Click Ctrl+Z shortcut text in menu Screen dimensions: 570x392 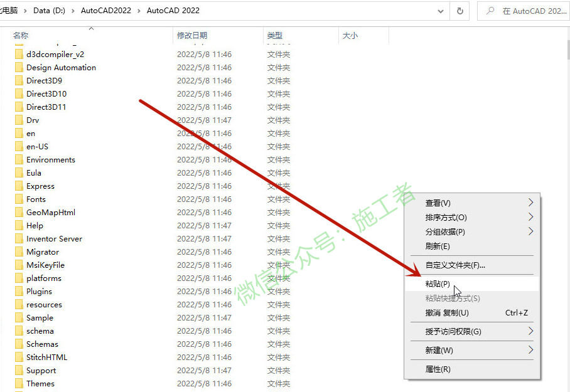pyautogui.click(x=517, y=313)
